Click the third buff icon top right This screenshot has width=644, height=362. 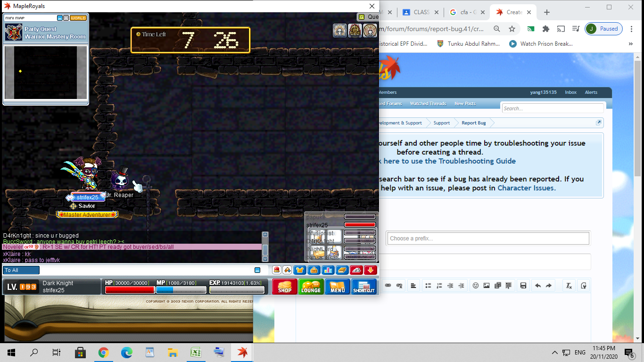pos(370,31)
